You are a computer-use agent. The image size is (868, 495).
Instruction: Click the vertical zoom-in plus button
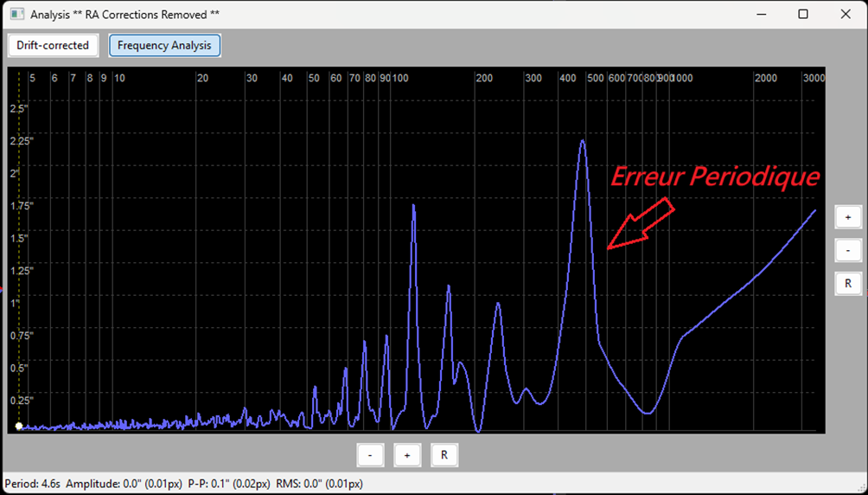pos(847,217)
